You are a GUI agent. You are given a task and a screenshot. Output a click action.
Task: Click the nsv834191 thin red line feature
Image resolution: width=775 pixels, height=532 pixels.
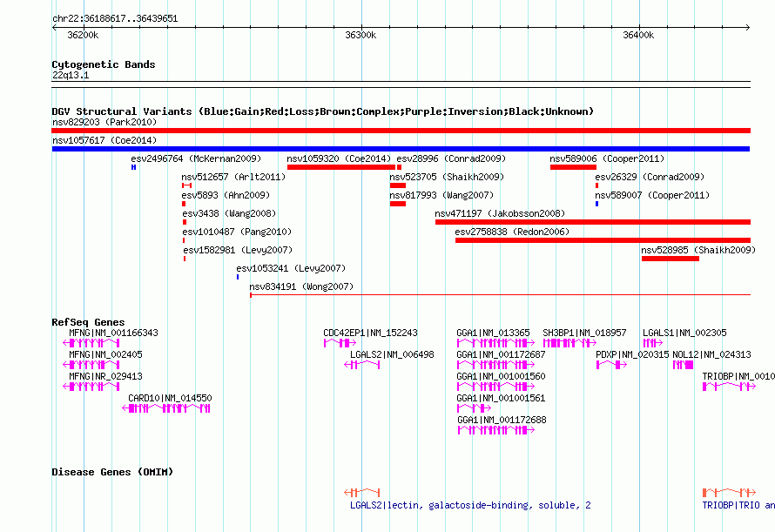coord(500,294)
